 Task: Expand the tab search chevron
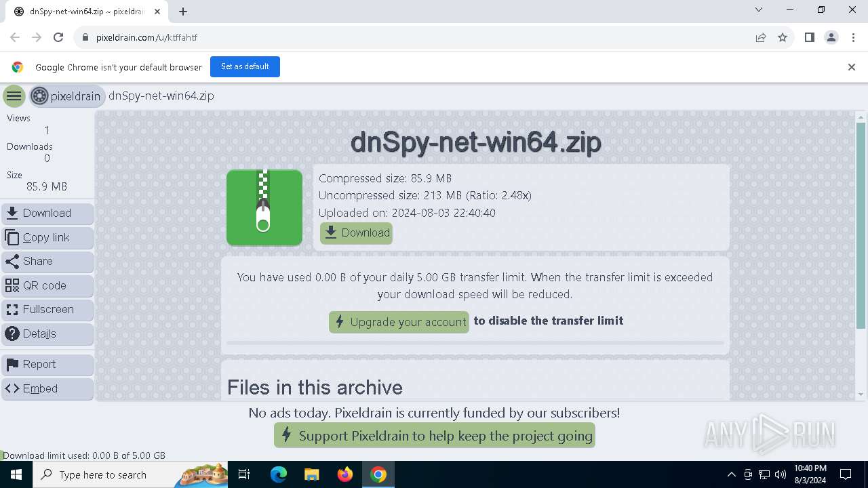pyautogui.click(x=759, y=10)
